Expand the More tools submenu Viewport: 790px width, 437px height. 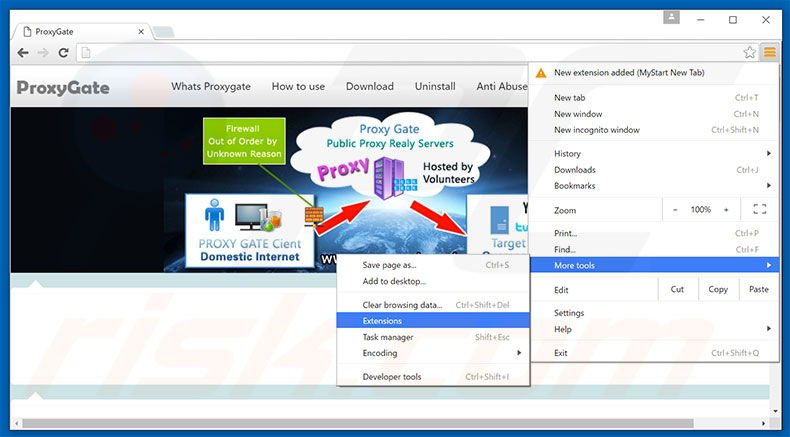(654, 265)
